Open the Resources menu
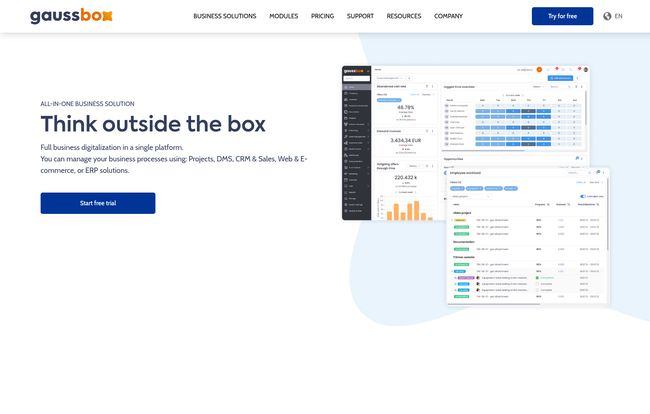Image resolution: width=650 pixels, height=414 pixels. 403,16
